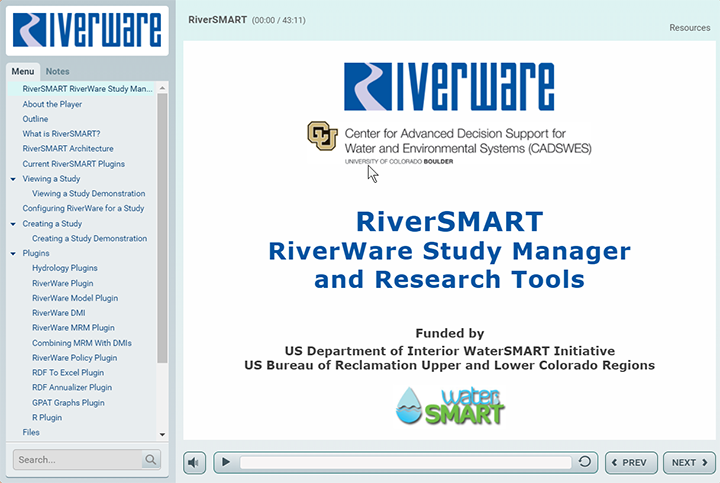Select GPAT Graphs Plugin
720x483 pixels.
[x=68, y=403]
